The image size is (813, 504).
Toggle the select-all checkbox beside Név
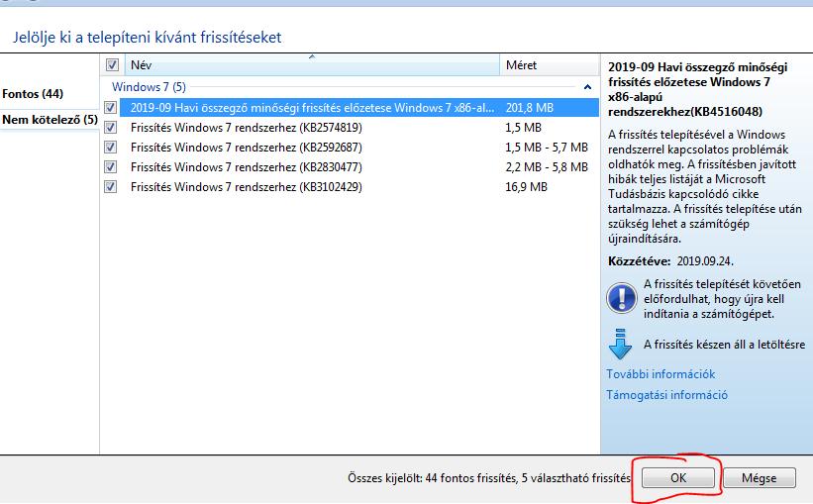(x=112, y=64)
